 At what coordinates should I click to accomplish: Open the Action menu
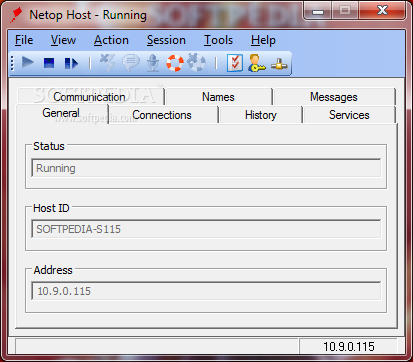(x=111, y=40)
